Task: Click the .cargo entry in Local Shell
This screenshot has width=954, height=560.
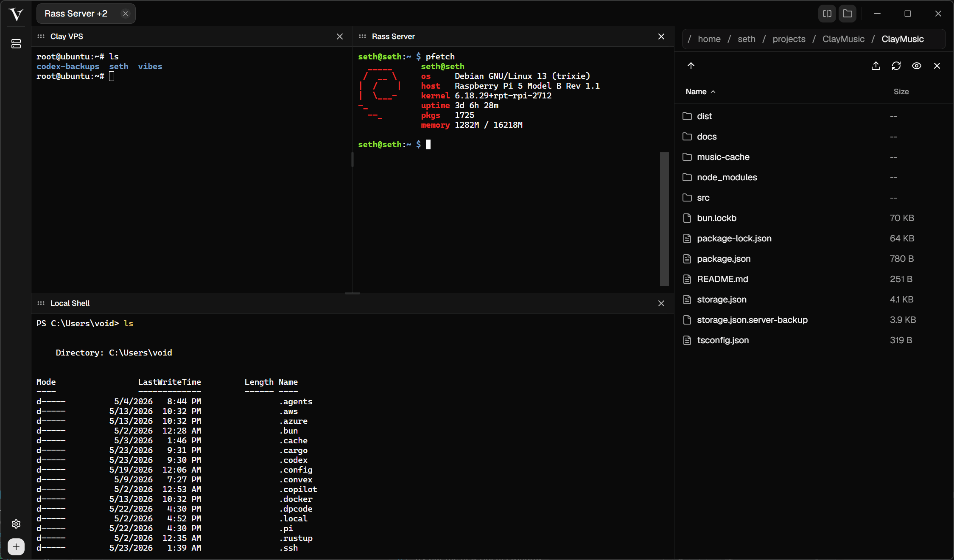Action: tap(294, 451)
